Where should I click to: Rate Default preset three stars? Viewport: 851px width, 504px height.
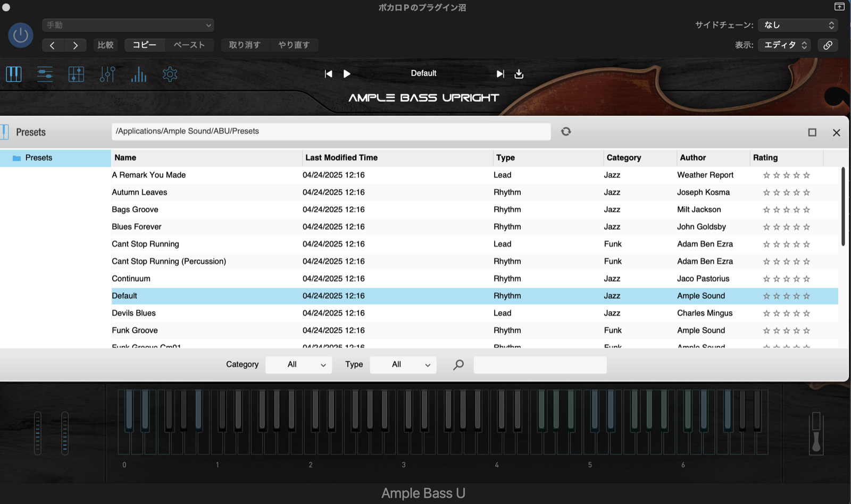[787, 296]
